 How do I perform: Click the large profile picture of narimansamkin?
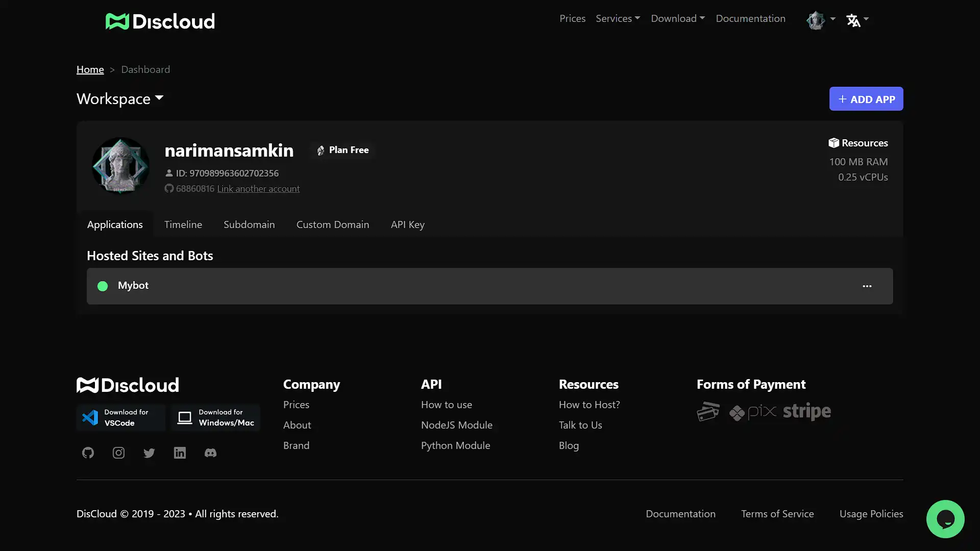[120, 165]
